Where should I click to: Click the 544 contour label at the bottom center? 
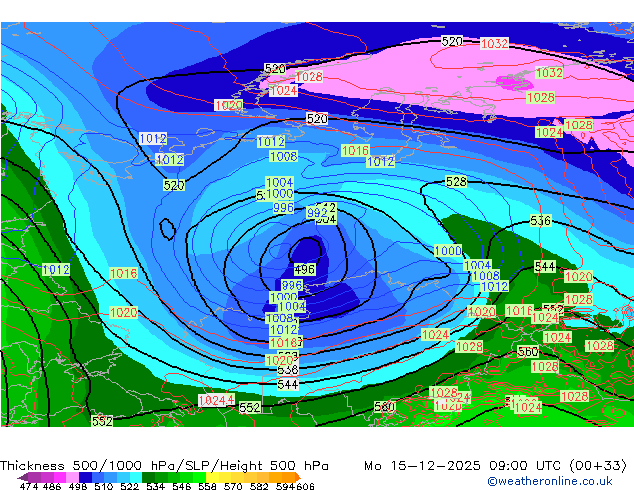pyautogui.click(x=288, y=384)
